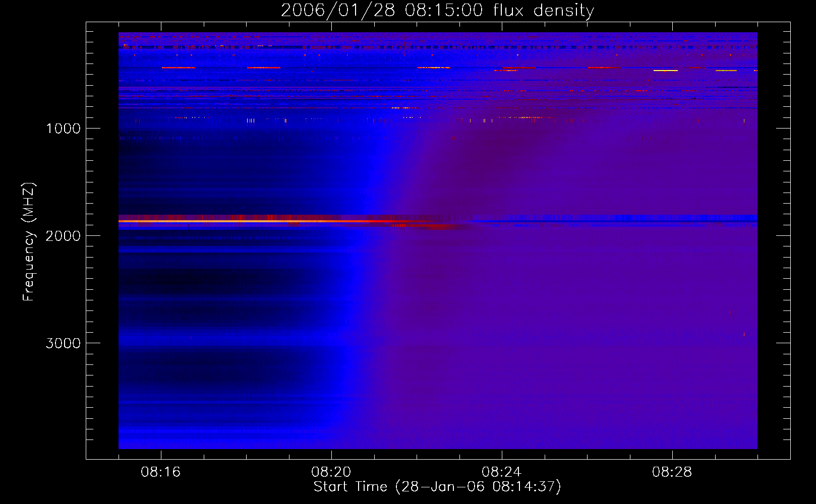This screenshot has width=816, height=504.
Task: Click the 1000 frequency tick label
Action: pyautogui.click(x=63, y=129)
